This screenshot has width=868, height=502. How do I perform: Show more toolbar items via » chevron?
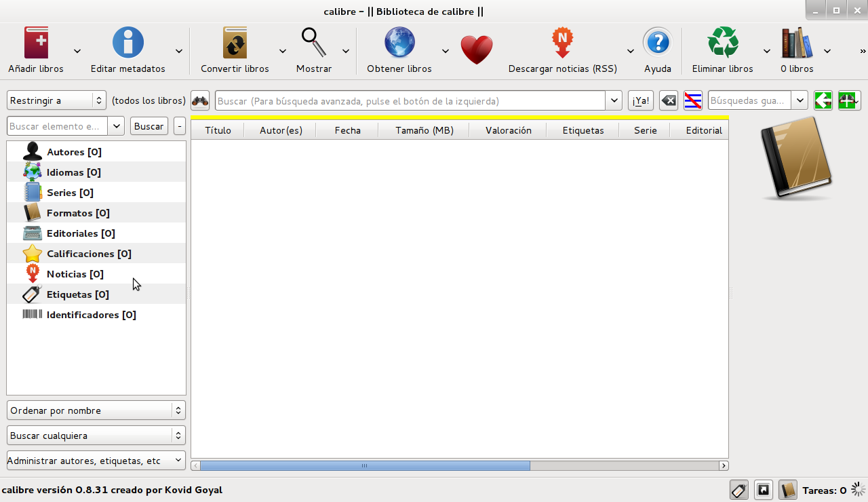point(863,51)
